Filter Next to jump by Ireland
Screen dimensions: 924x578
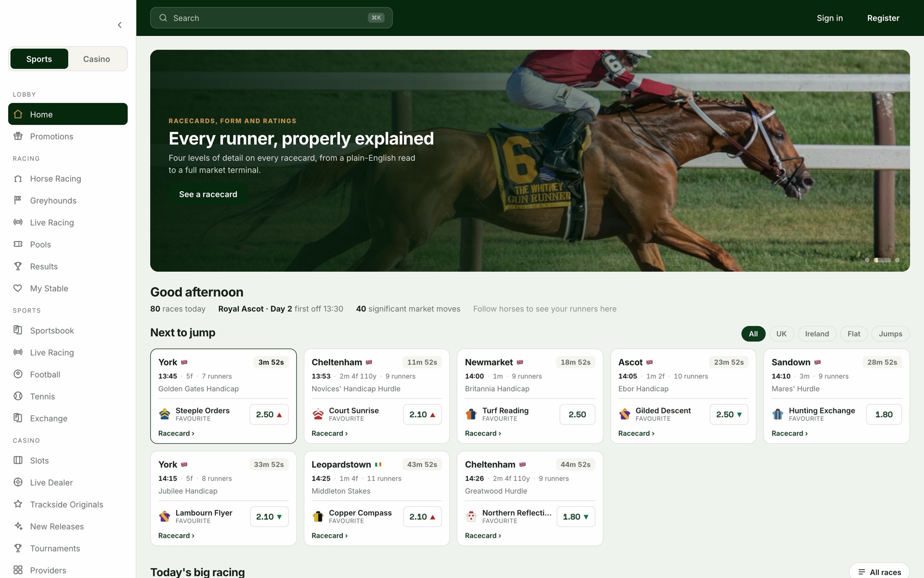point(817,334)
